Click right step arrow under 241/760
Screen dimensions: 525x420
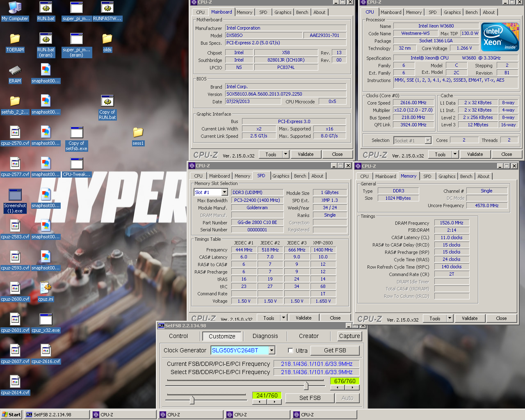(274, 402)
